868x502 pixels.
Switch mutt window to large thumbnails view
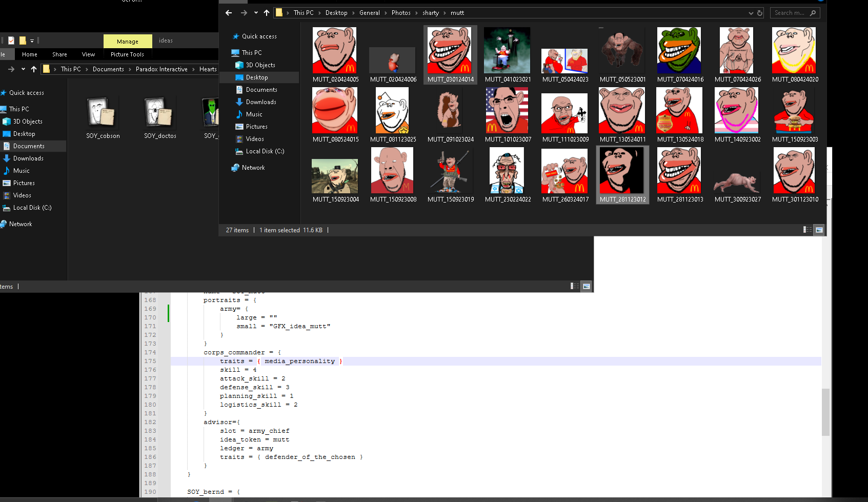819,230
